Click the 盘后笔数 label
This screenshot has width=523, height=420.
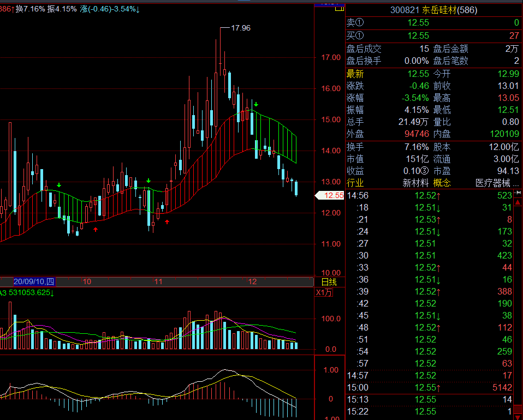coord(450,61)
